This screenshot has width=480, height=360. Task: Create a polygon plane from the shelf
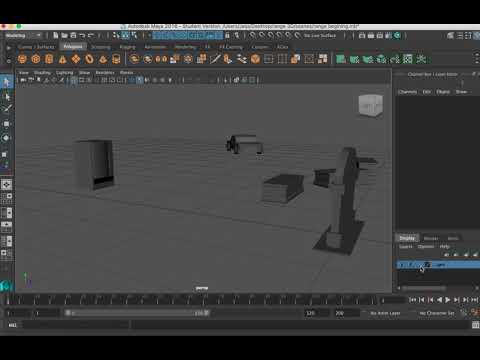click(x=76, y=59)
